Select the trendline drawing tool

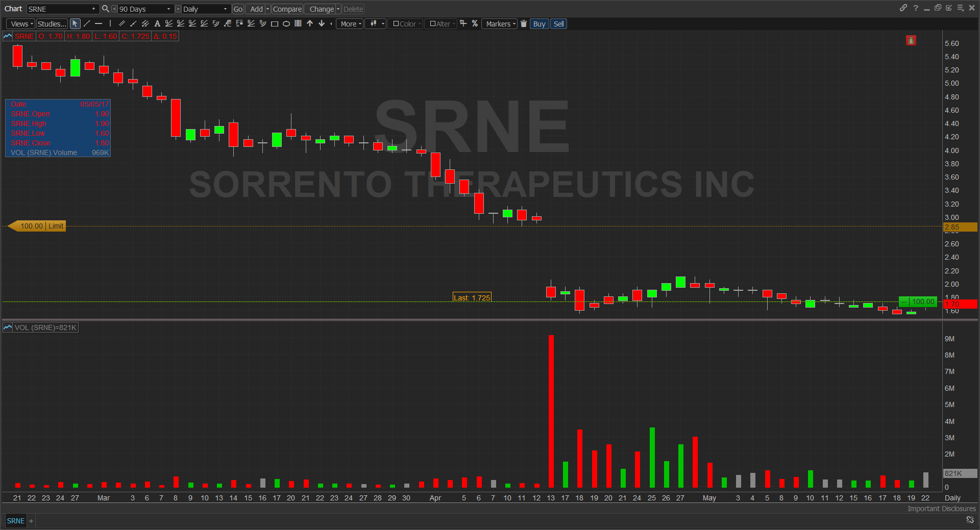86,23
